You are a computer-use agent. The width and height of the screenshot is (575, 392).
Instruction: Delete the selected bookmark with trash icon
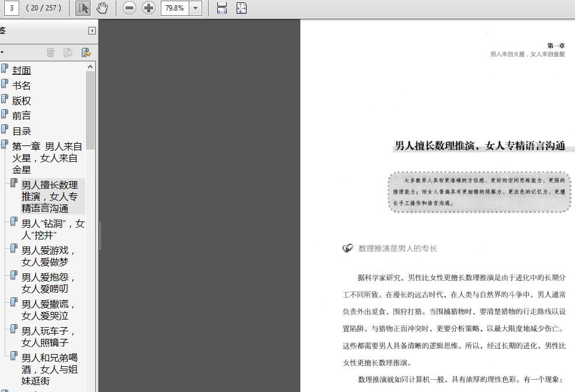point(51,53)
